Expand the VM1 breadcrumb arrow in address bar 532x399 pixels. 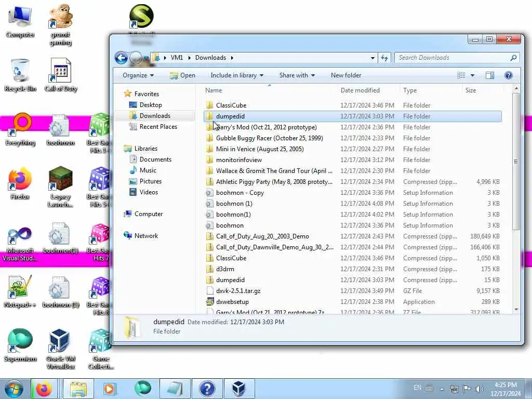point(190,58)
